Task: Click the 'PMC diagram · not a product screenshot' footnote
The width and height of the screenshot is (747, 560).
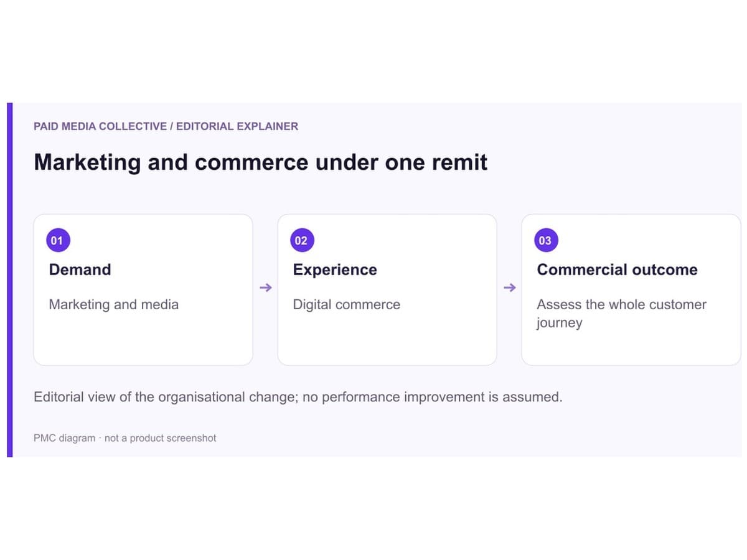Action: point(125,438)
